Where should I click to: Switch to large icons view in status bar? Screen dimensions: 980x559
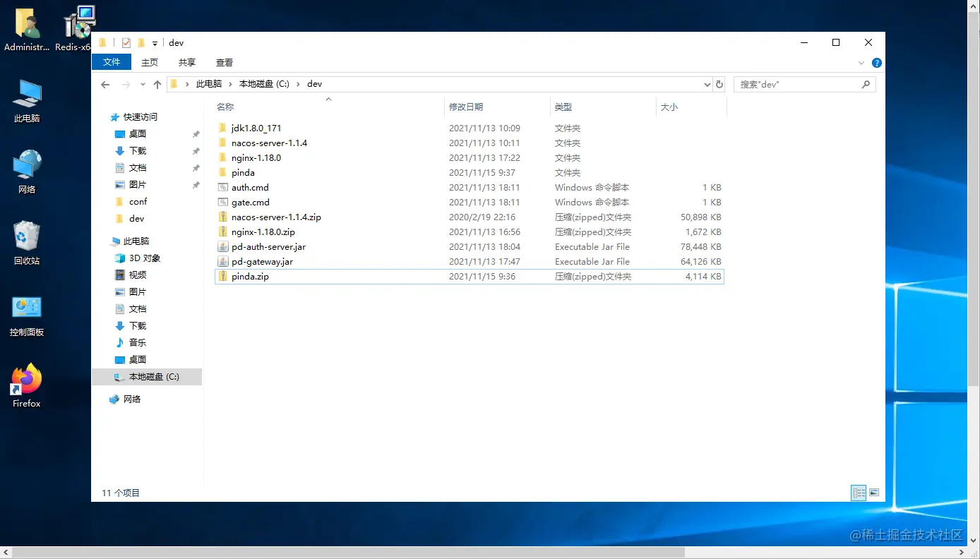pos(874,493)
